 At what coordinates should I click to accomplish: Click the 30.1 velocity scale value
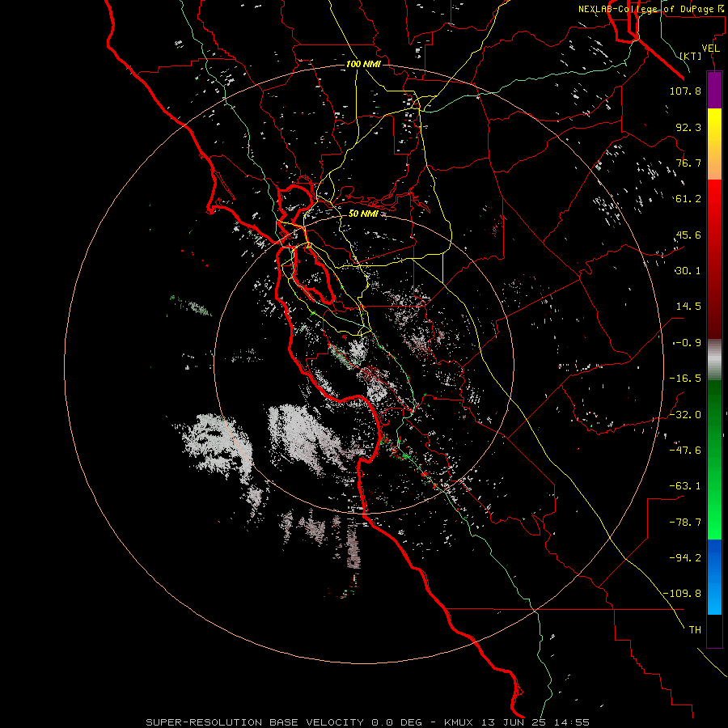(x=688, y=271)
